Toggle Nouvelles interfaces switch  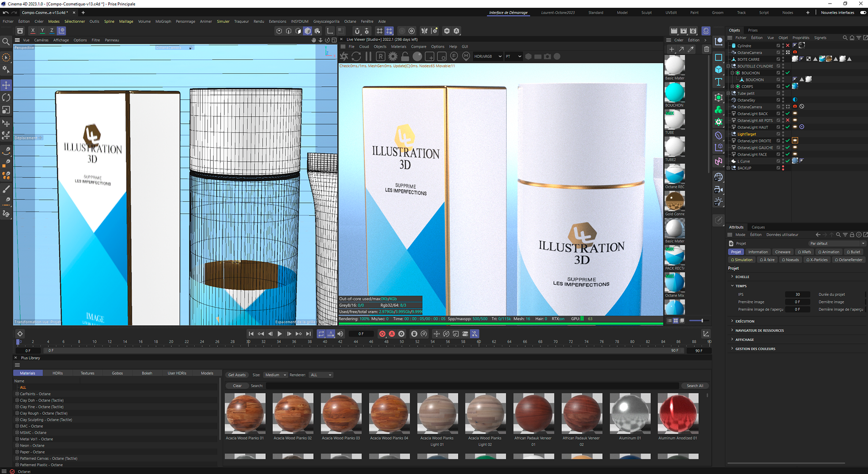click(863, 13)
